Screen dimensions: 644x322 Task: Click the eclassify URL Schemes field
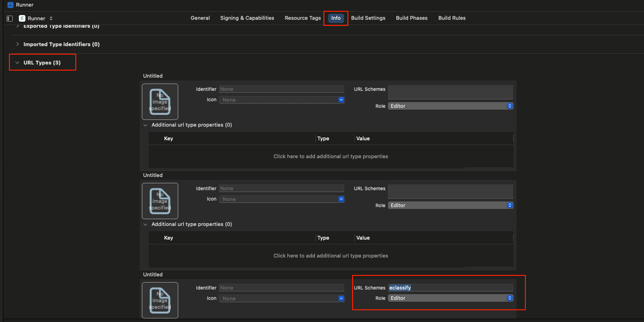click(450, 288)
